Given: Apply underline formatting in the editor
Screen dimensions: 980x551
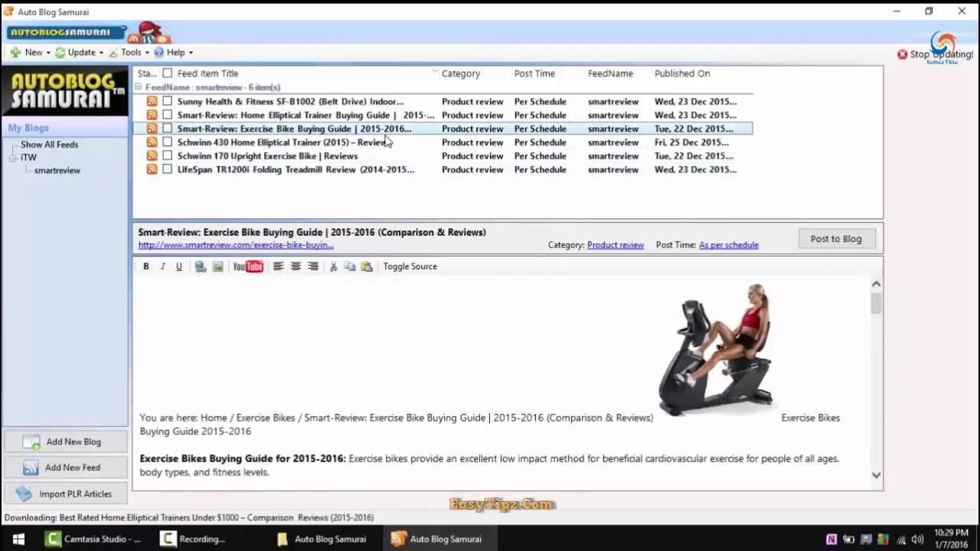Looking at the screenshot, I should coord(179,266).
